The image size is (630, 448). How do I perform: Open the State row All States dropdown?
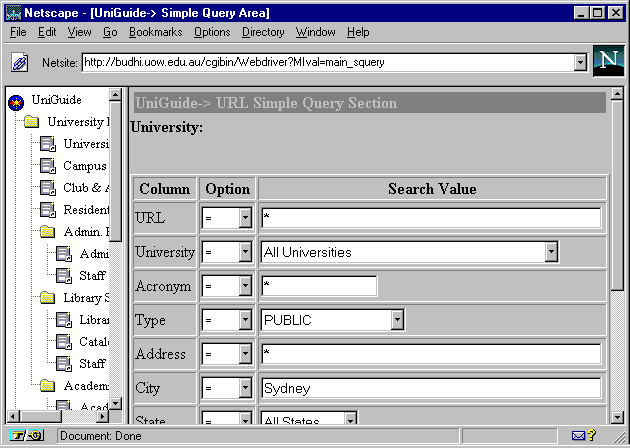[350, 419]
